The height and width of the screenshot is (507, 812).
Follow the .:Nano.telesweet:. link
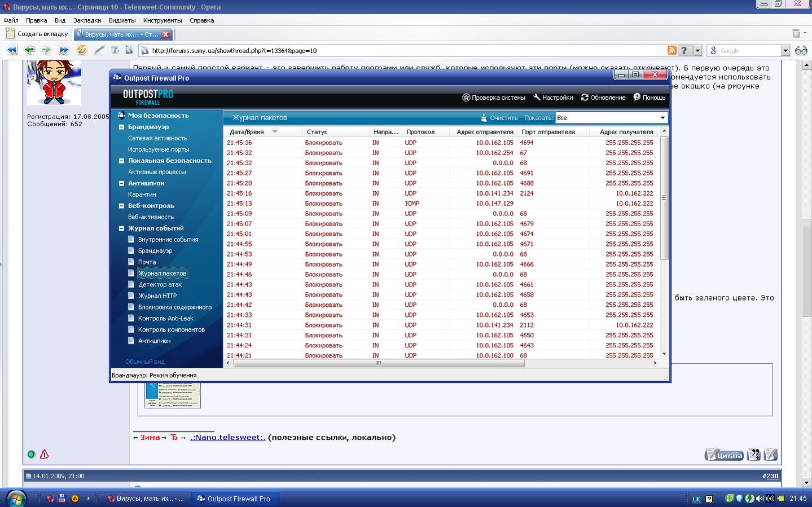click(x=227, y=438)
